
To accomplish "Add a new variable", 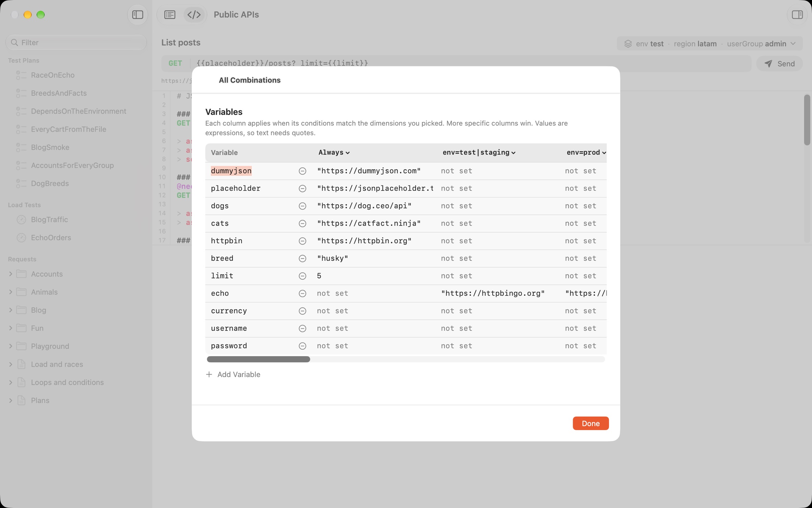I will point(233,375).
